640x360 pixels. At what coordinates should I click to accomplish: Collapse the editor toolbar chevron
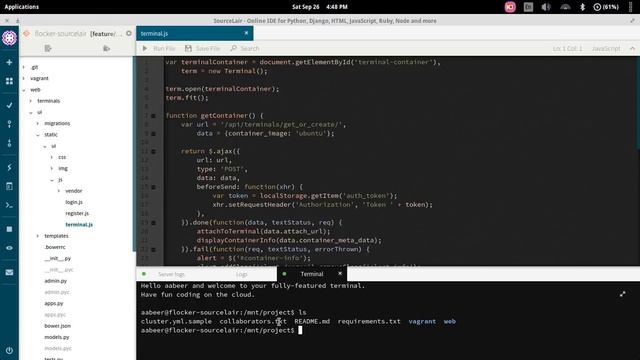(632, 48)
